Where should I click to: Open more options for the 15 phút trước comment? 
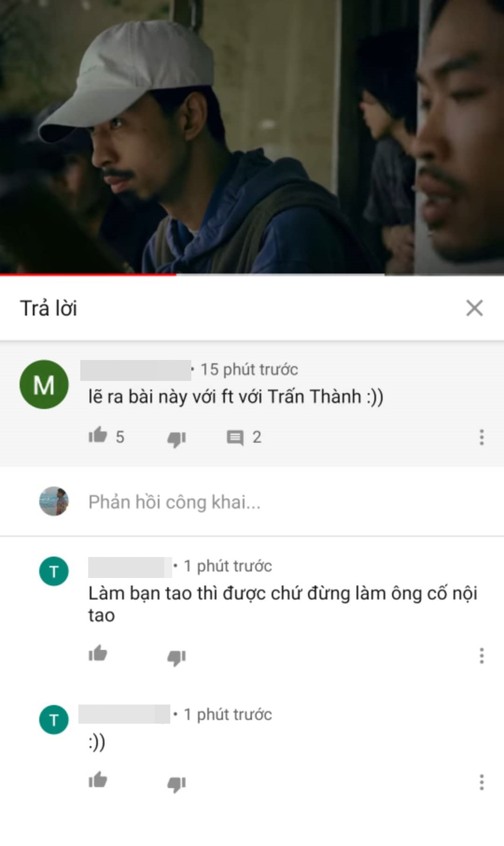(x=482, y=437)
